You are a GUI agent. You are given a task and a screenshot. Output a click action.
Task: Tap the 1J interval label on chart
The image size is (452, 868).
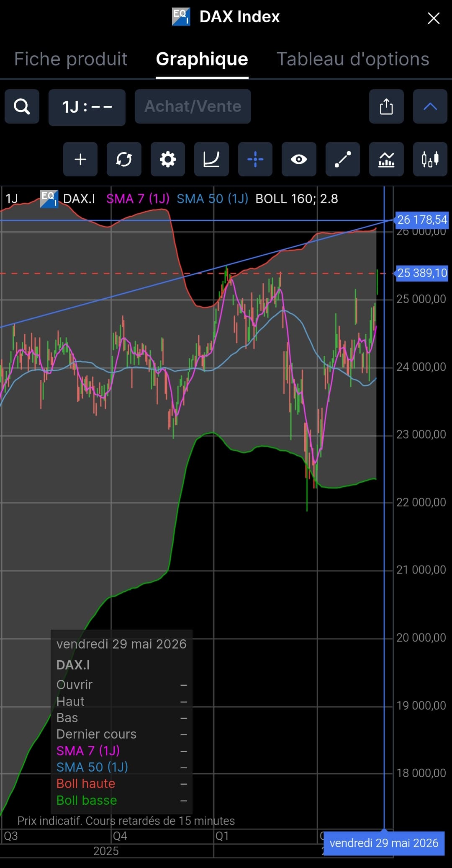[x=12, y=199]
